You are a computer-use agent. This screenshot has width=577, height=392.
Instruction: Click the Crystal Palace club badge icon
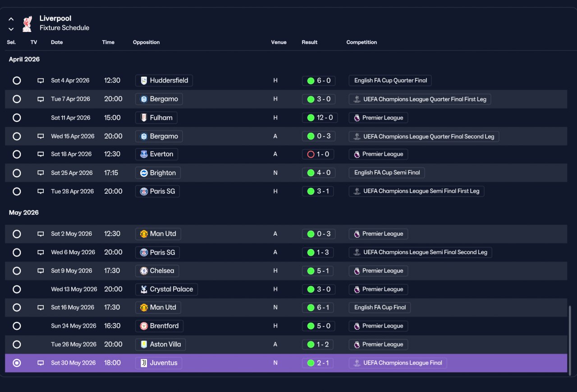(x=144, y=289)
